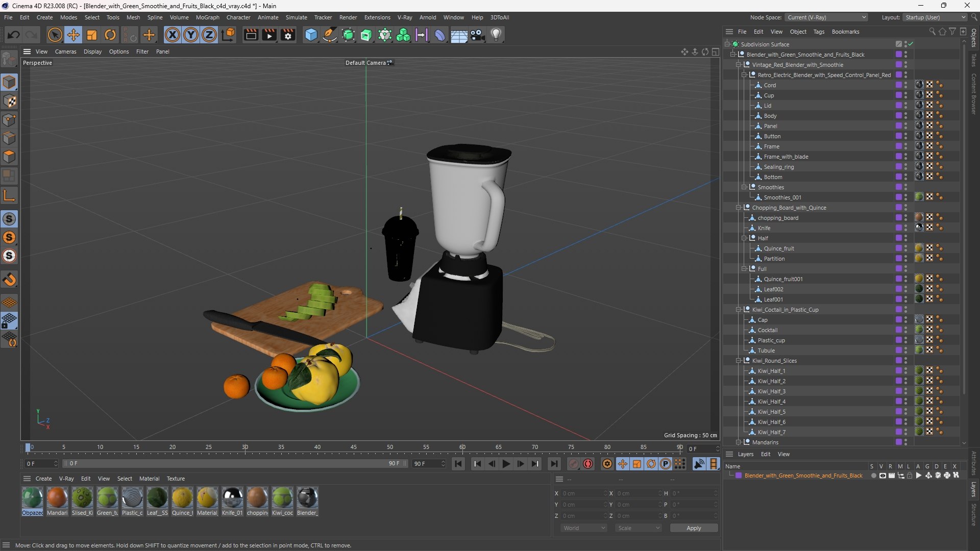The width and height of the screenshot is (980, 551).
Task: Open the MoGraph menu
Action: (x=207, y=17)
